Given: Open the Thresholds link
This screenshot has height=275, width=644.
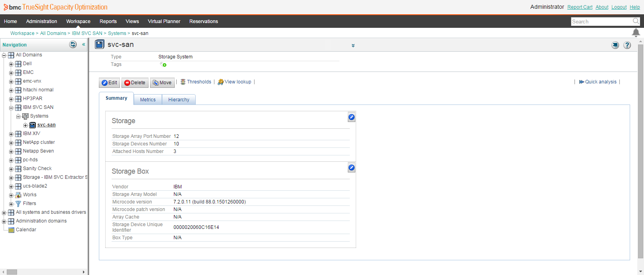Looking at the screenshot, I should (x=196, y=82).
